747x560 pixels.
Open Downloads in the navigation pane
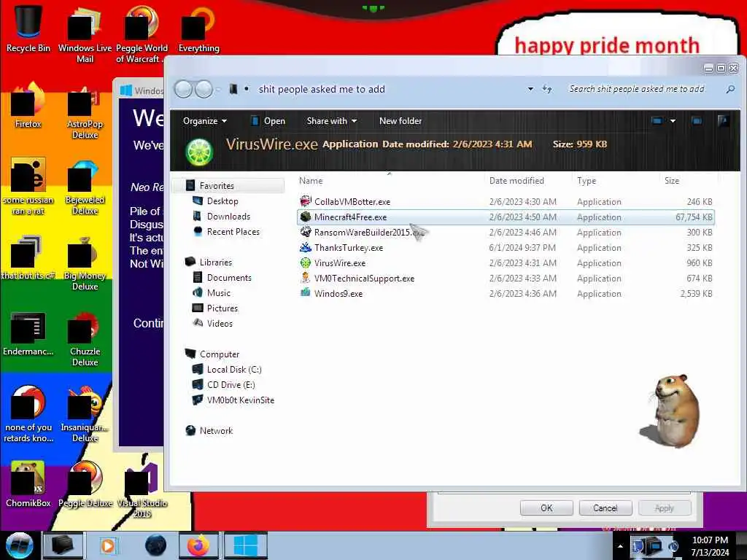228,216
